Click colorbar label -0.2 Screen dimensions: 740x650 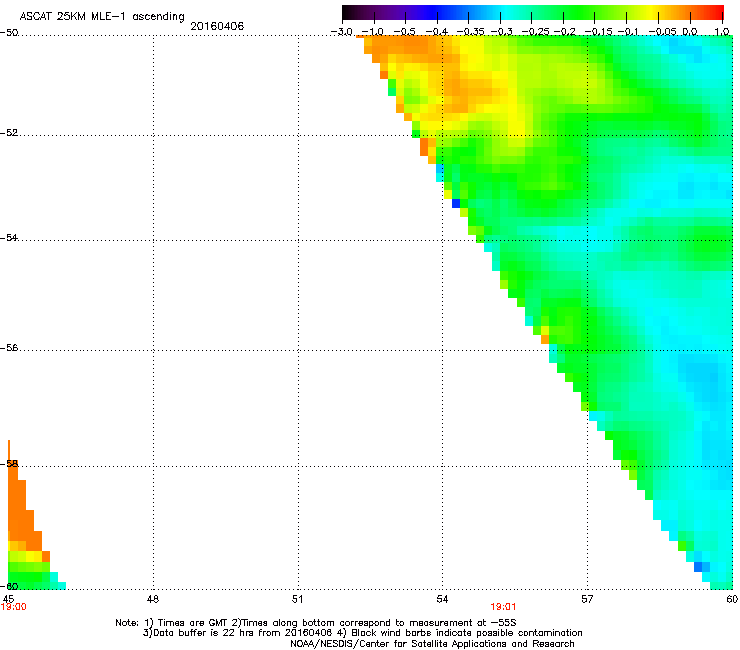[565, 32]
